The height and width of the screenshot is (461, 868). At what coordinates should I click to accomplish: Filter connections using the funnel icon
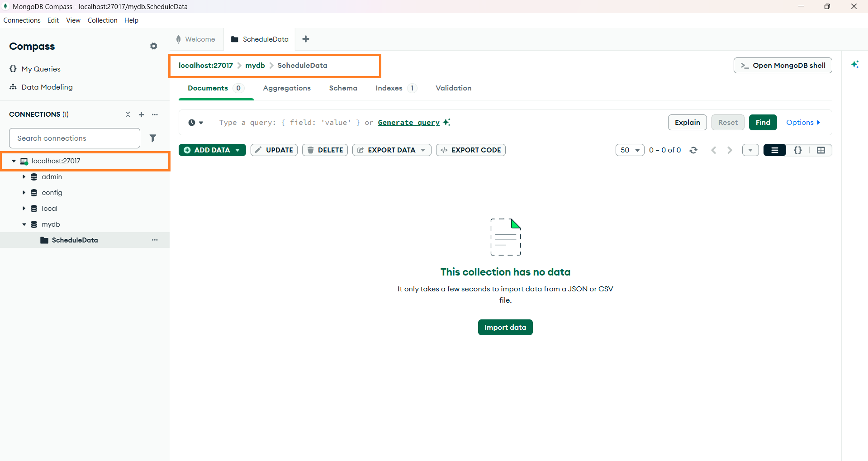pos(153,138)
